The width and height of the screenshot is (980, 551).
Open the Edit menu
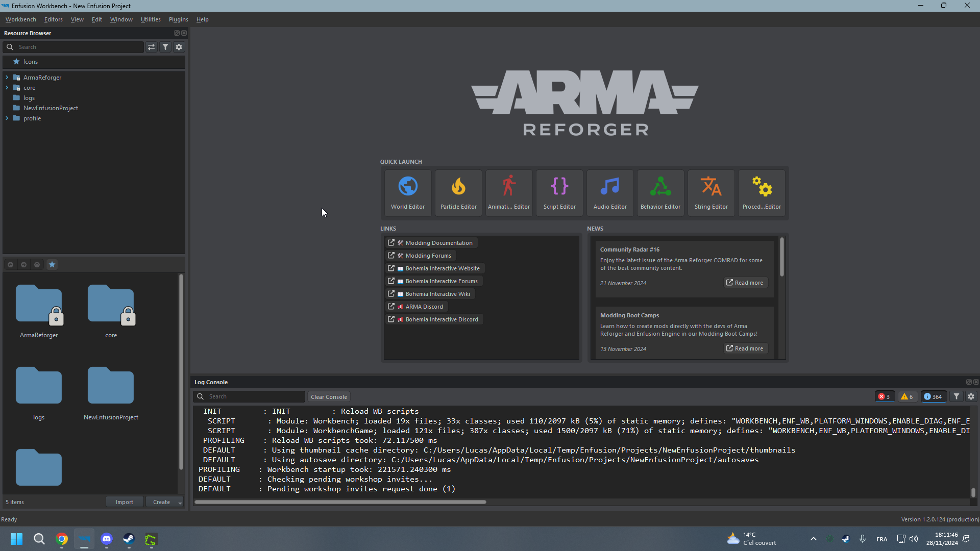[97, 19]
